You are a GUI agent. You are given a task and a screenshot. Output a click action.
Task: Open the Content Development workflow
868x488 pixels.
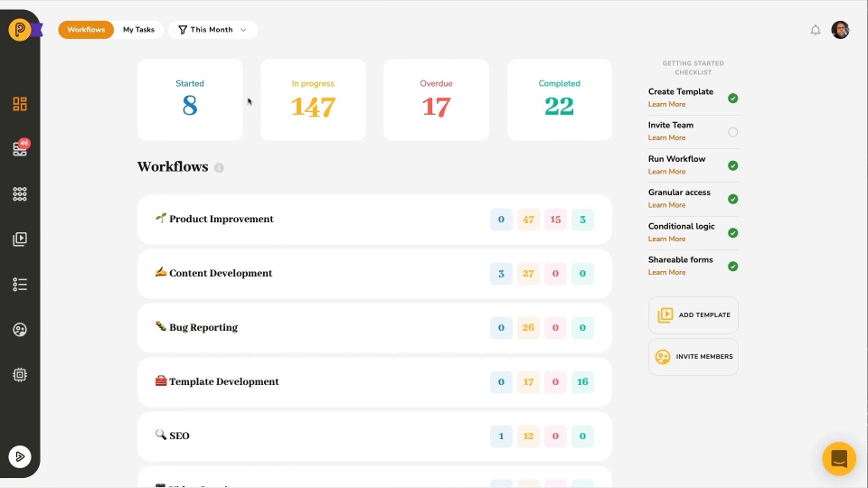click(374, 273)
